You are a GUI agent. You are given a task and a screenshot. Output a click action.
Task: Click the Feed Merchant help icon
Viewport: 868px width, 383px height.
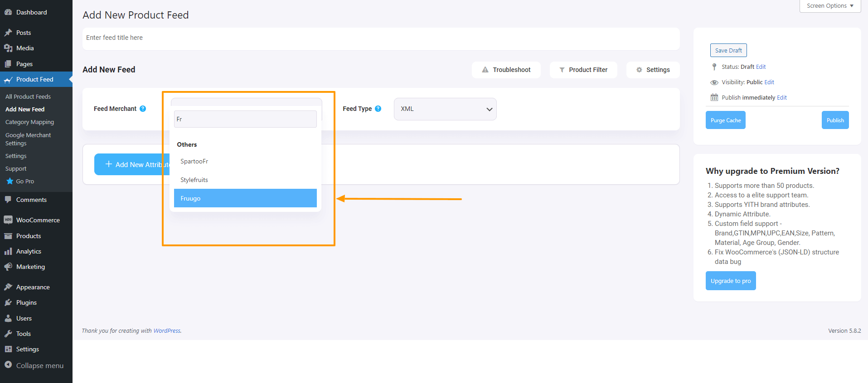pos(143,109)
